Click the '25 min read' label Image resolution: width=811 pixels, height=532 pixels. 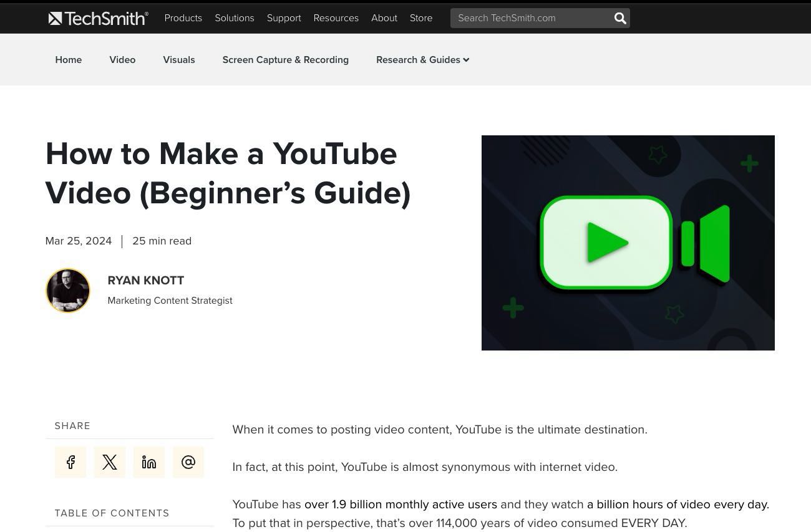[x=162, y=241]
